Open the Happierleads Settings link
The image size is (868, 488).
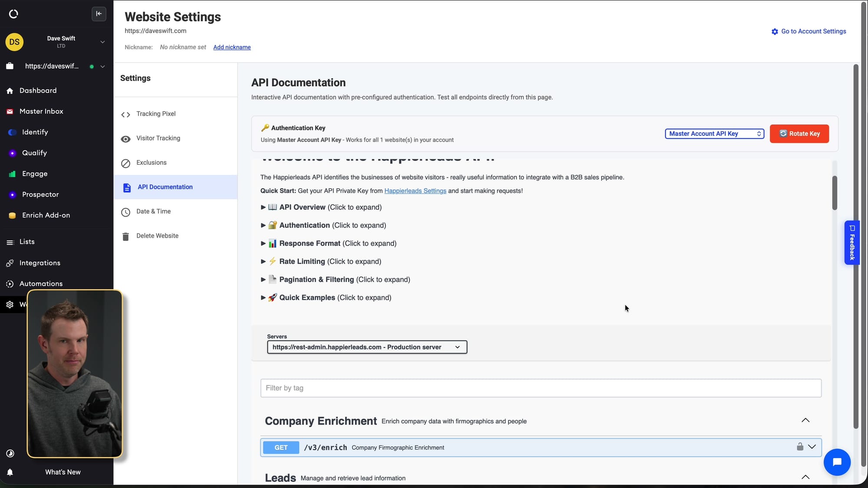(x=415, y=191)
